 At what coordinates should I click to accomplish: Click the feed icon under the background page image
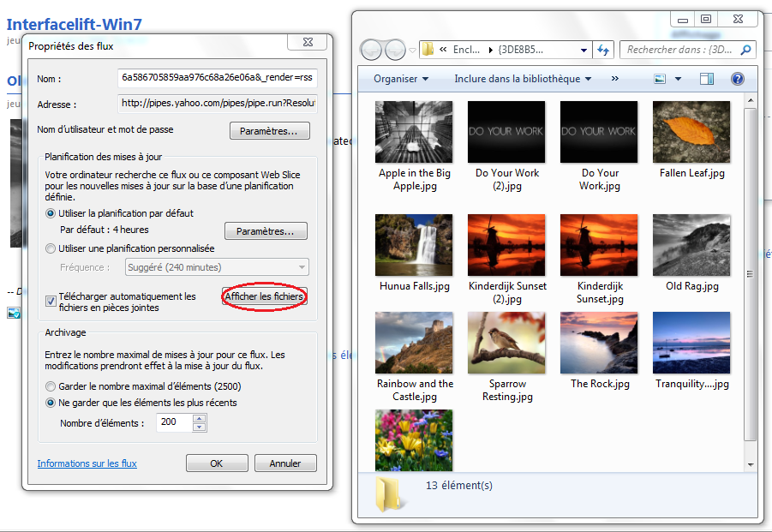(x=14, y=313)
